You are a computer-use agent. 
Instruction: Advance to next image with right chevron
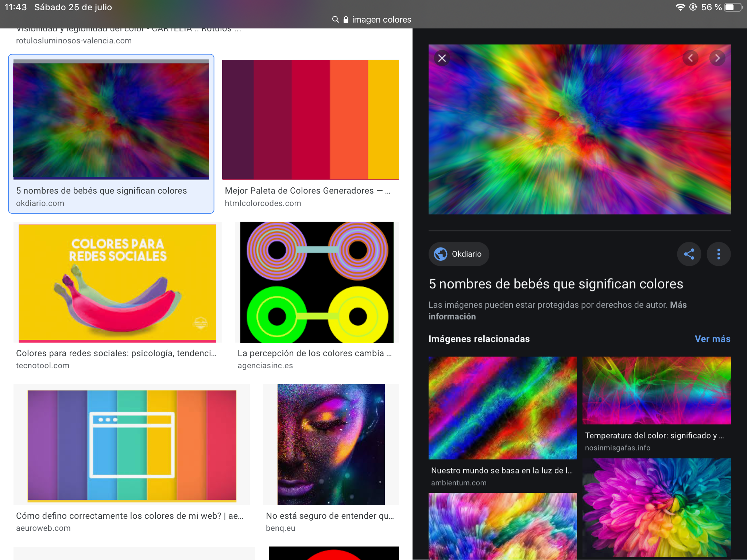[x=717, y=58]
